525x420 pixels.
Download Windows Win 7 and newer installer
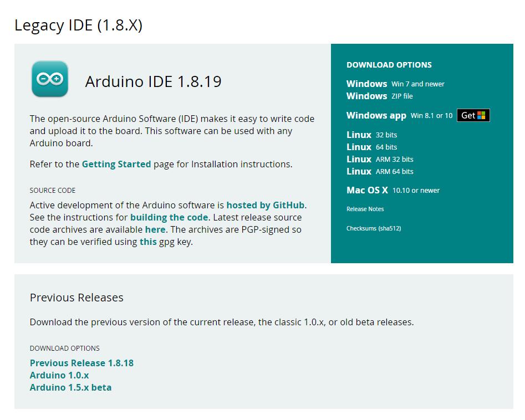(395, 84)
